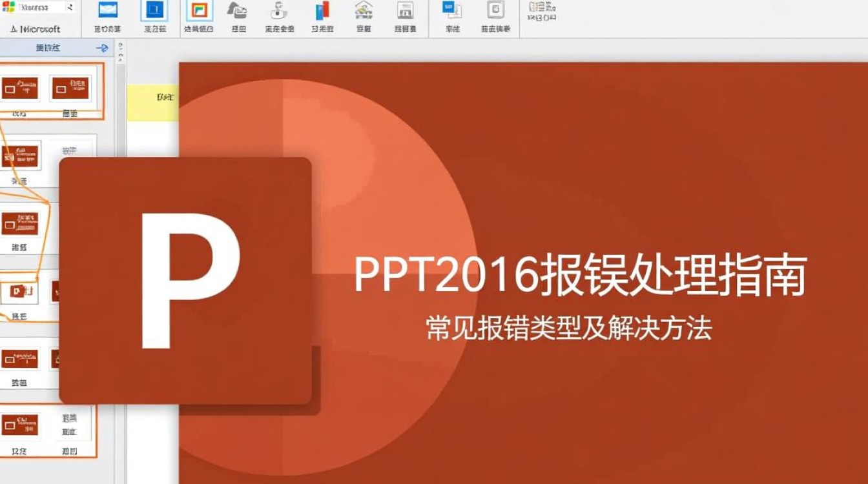The width and height of the screenshot is (868, 484).
Task: Select the left red thumbnail in the second row
Action: pyautogui.click(x=20, y=156)
